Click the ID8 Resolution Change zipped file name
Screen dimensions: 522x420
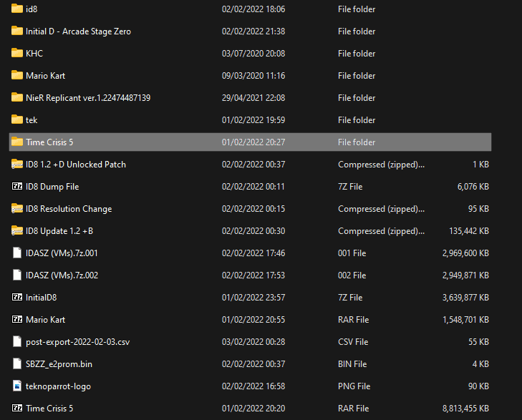[x=69, y=209]
